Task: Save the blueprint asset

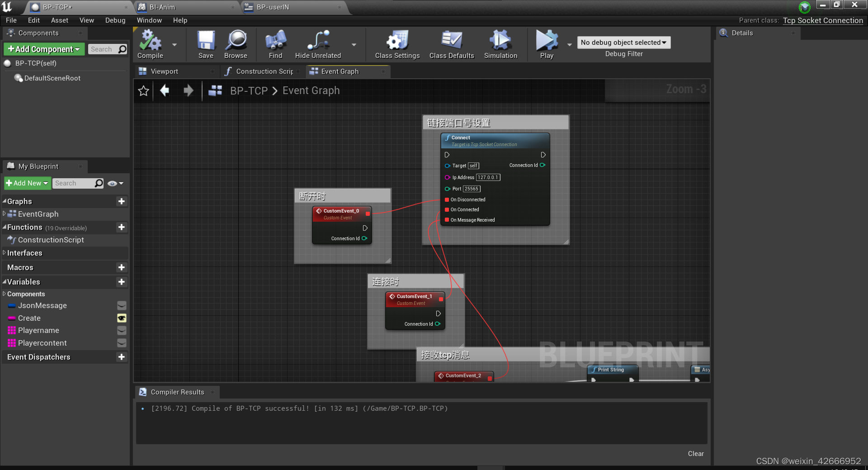Action: pos(206,44)
